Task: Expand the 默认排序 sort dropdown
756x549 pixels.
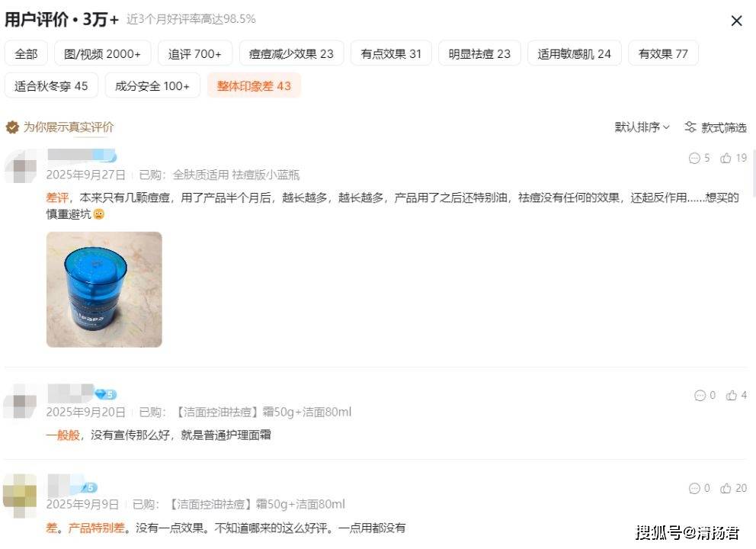Action: (642, 127)
